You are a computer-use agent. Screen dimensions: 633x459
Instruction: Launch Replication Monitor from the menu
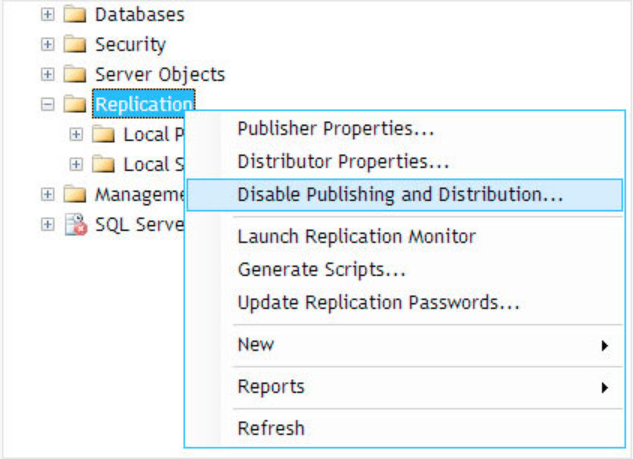pos(356,237)
